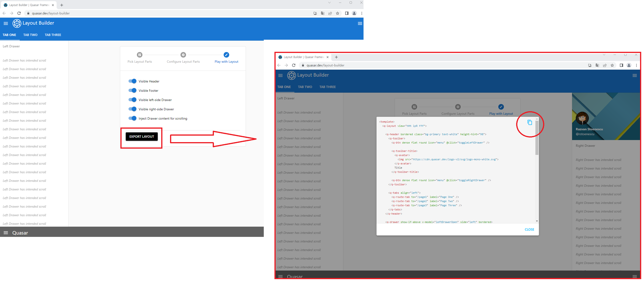This screenshot has width=644, height=281.
Task: Open Chrome three-dot menu in left window
Action: [361, 13]
